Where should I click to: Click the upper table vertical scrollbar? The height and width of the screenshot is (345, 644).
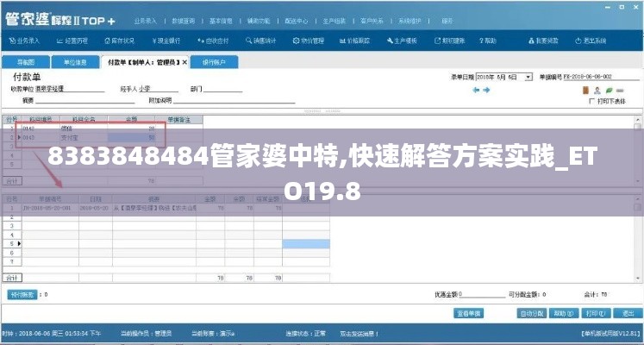[638, 150]
